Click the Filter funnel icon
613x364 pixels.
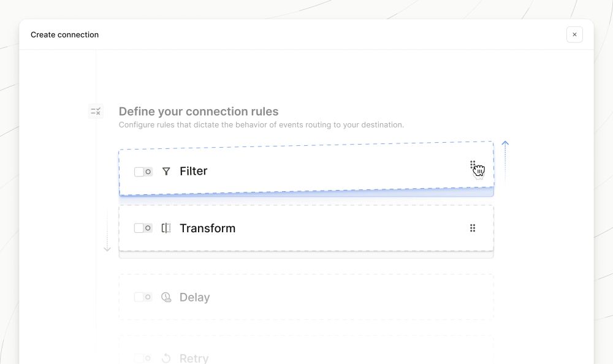[x=166, y=171]
